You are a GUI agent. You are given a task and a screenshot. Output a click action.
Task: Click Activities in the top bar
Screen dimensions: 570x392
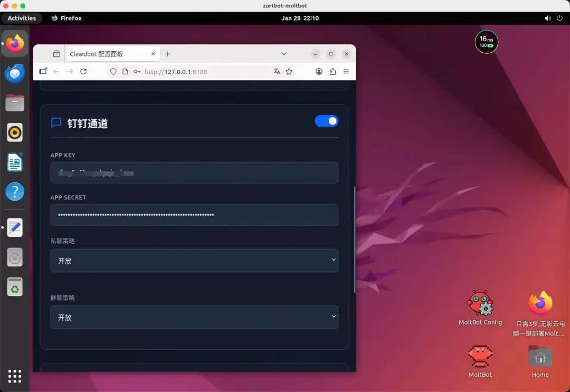[22, 18]
